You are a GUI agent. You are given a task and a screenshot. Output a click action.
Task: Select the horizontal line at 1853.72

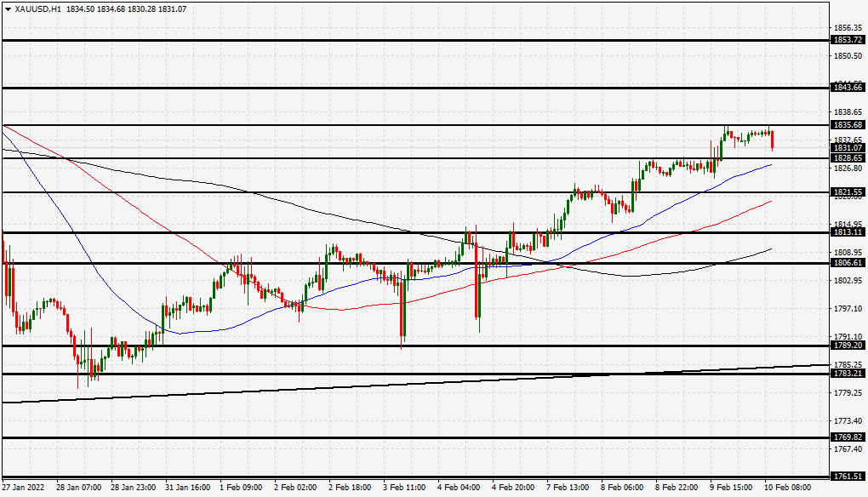click(415, 40)
